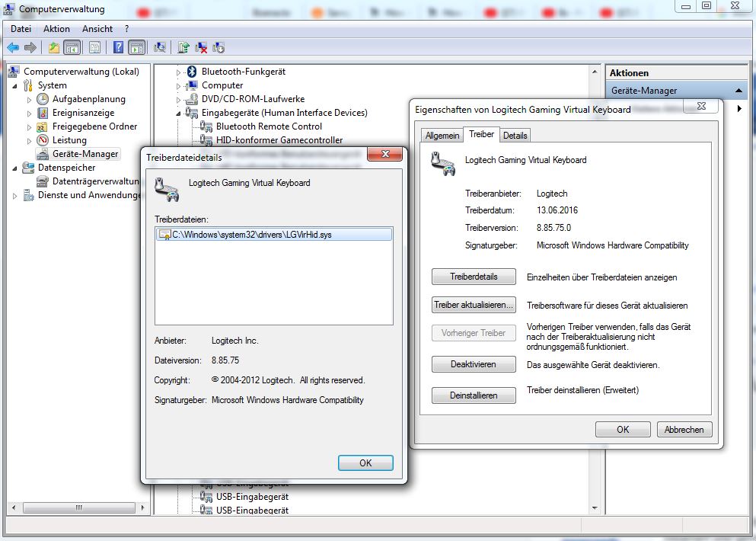Click left pane scroll-right arrow
The width and height of the screenshot is (756, 541).
(x=142, y=507)
